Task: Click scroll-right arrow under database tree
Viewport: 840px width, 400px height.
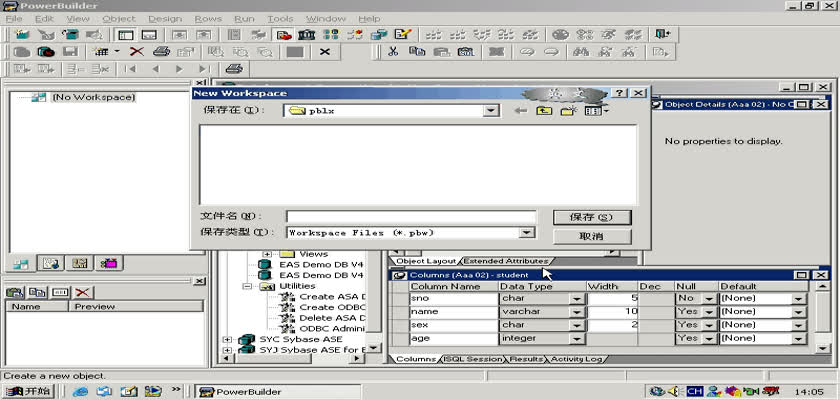Action: click(357, 358)
